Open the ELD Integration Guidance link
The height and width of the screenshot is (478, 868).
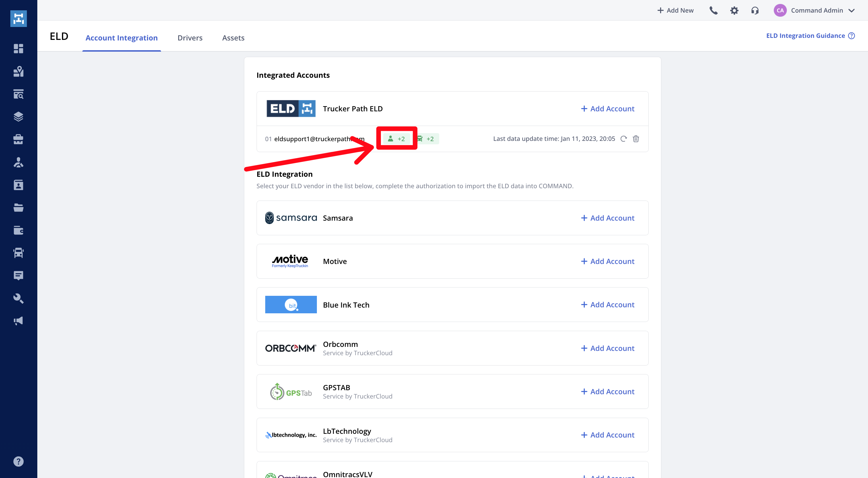(805, 36)
